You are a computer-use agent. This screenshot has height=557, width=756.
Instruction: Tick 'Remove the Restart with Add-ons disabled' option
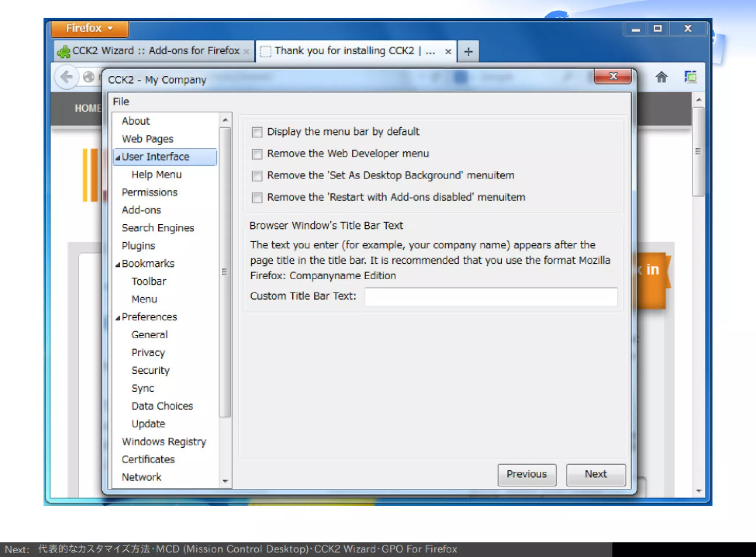[x=257, y=198]
